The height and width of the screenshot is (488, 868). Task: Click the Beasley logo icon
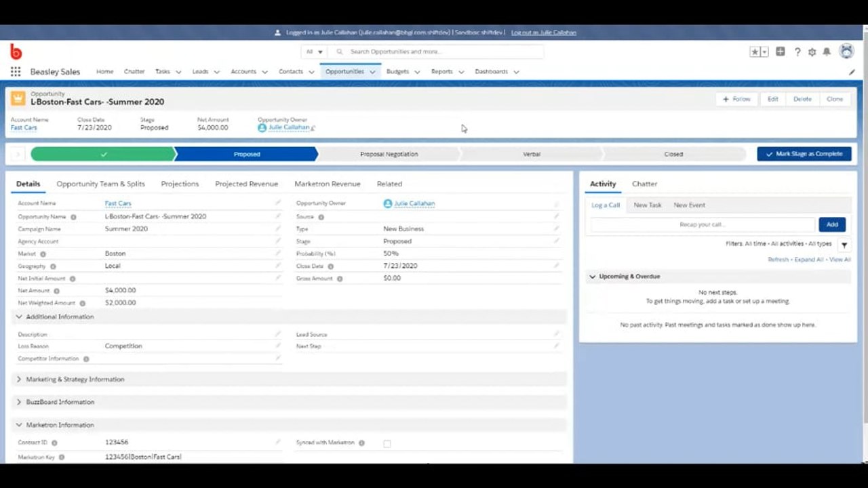(x=16, y=52)
